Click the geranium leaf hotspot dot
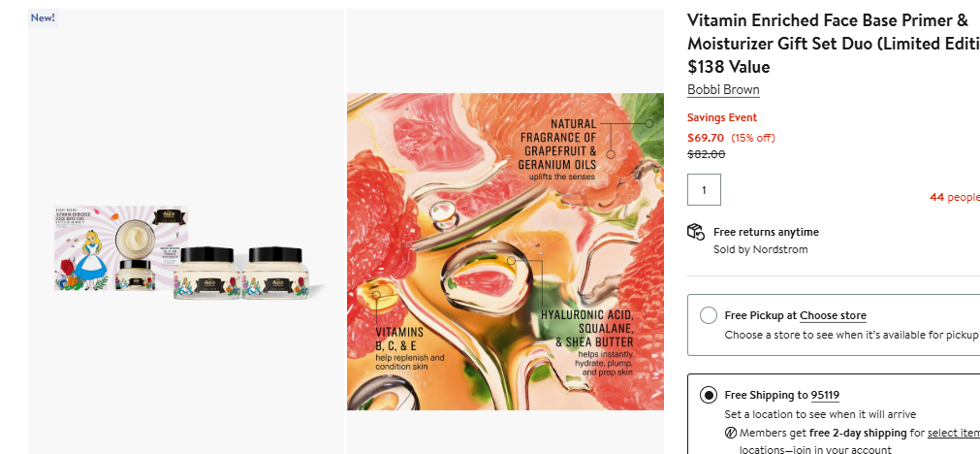This screenshot has height=454, width=980. pyautogui.click(x=649, y=123)
